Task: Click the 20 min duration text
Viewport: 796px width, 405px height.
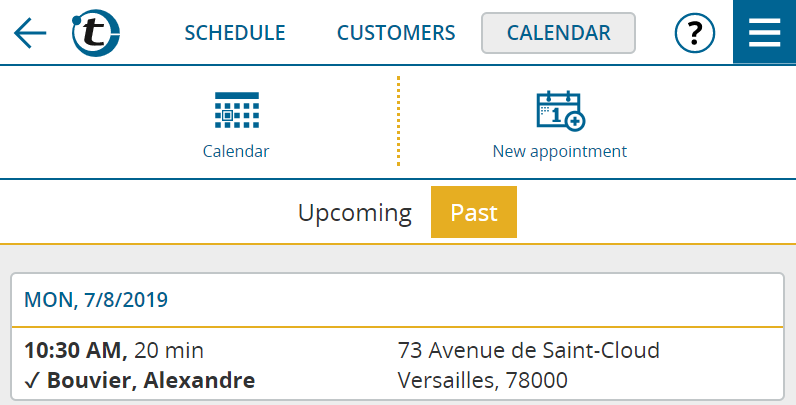Action: pyautogui.click(x=169, y=351)
